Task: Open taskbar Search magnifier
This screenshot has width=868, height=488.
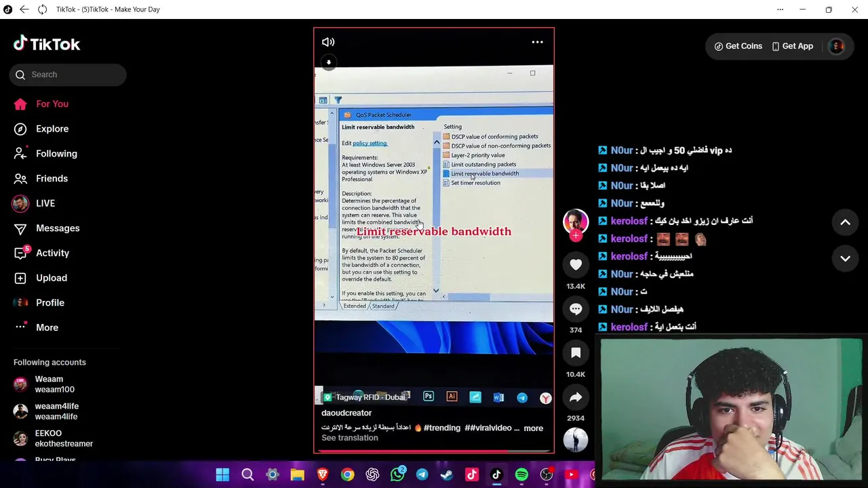Action: point(248,475)
